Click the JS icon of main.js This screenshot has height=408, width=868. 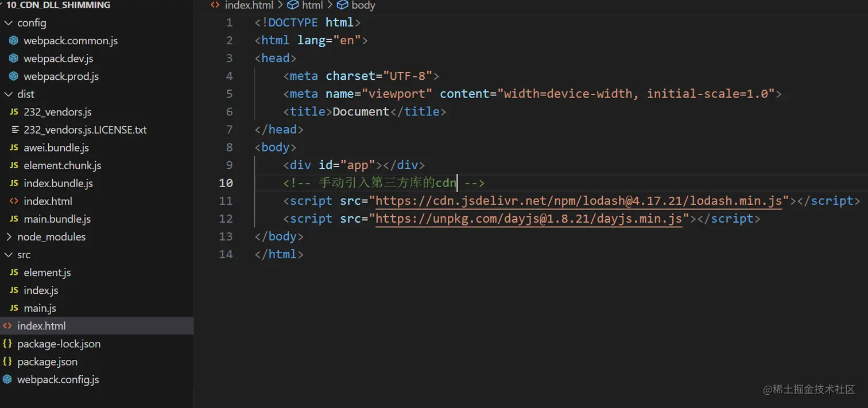coord(14,308)
